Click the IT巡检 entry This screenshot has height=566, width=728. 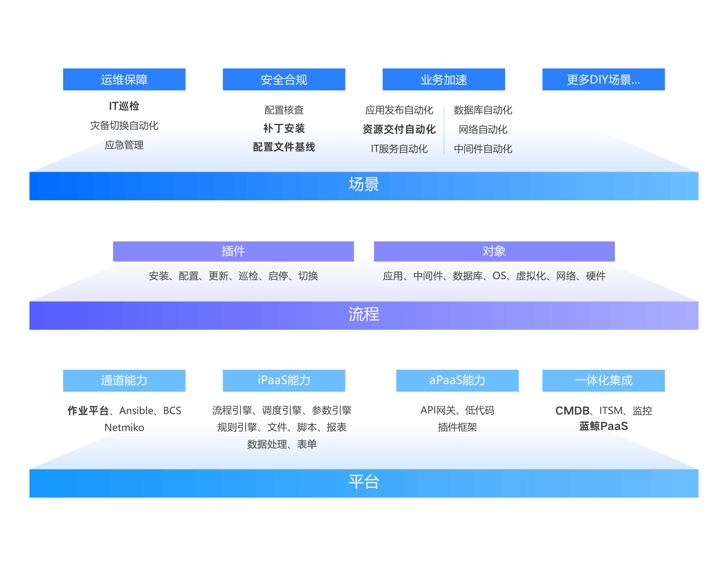(125, 107)
